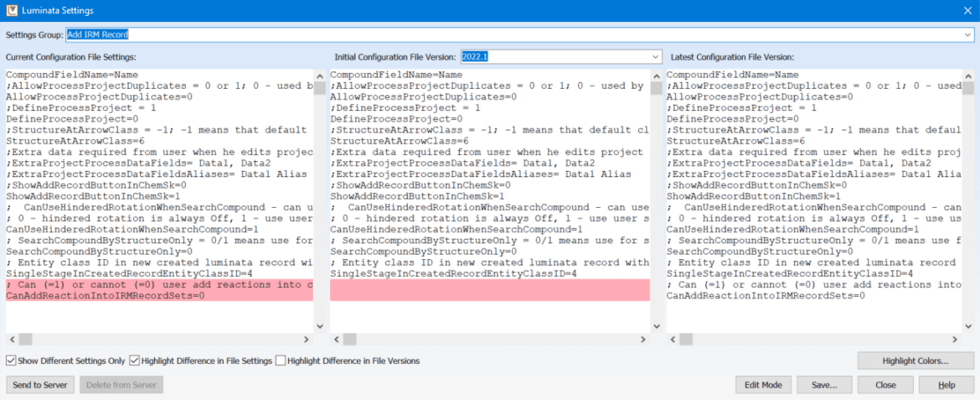This screenshot has width=980, height=400.
Task: Click scroll-down arrow in Initial Configuration pane
Action: click(656, 326)
